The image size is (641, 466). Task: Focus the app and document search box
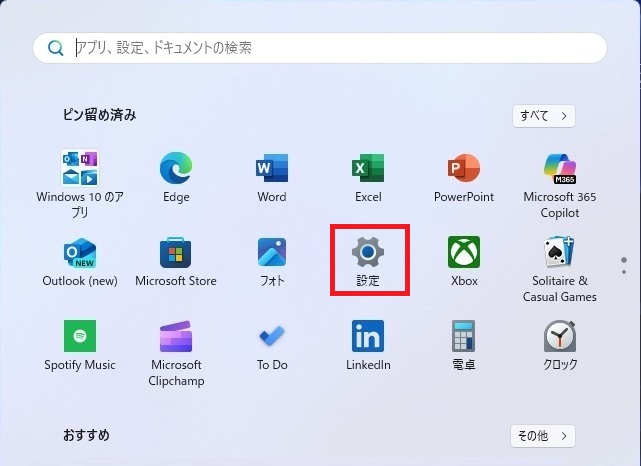(320, 48)
